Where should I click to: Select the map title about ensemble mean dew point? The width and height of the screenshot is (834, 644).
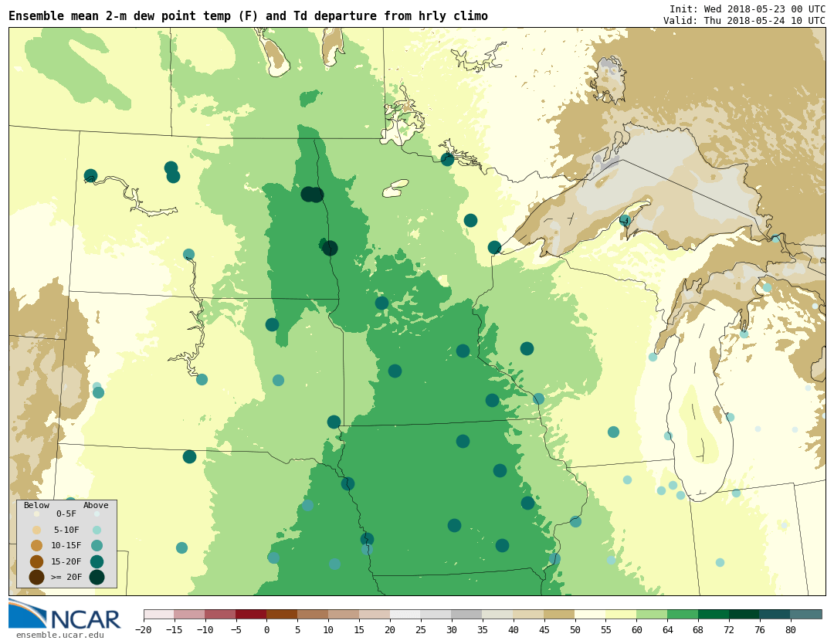point(248,16)
